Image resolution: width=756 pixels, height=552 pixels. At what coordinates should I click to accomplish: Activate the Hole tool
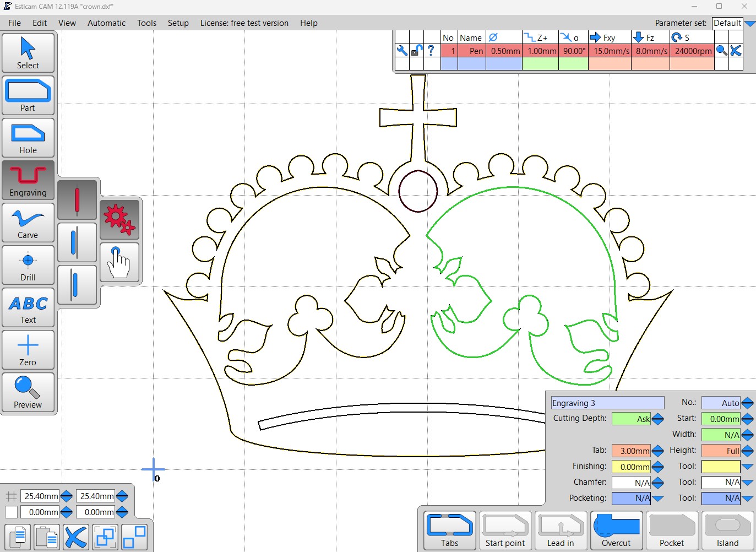coord(28,138)
